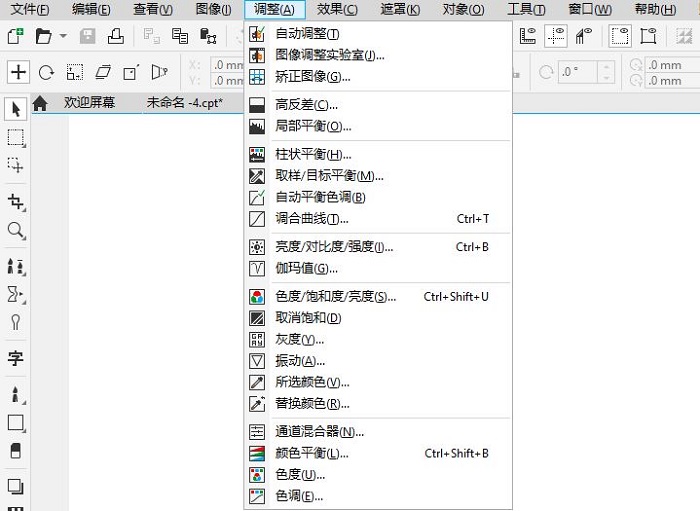Choose 伽玛值(G) menu item
The width and height of the screenshot is (700, 511).
378,268
